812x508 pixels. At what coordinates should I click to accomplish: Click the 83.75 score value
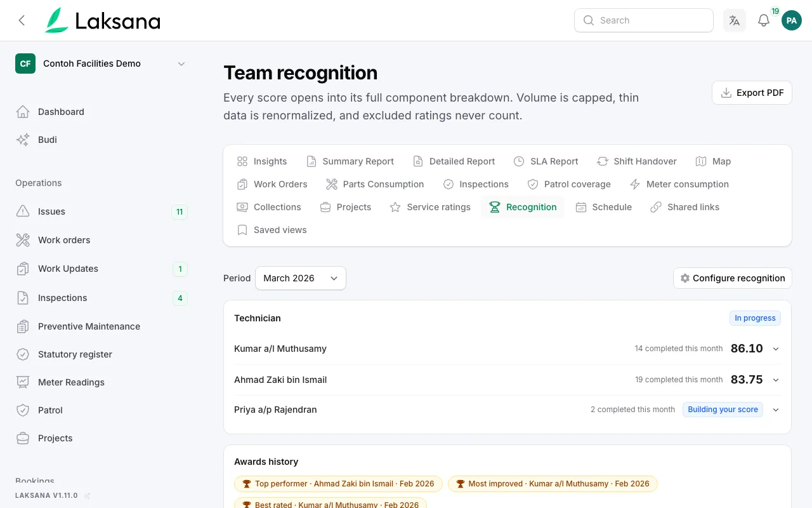[747, 380]
